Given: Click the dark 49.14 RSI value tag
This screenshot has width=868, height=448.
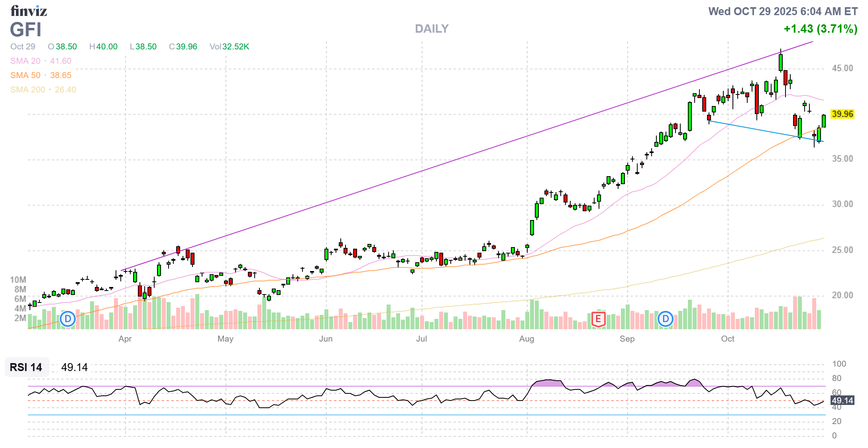Looking at the screenshot, I should [842, 401].
